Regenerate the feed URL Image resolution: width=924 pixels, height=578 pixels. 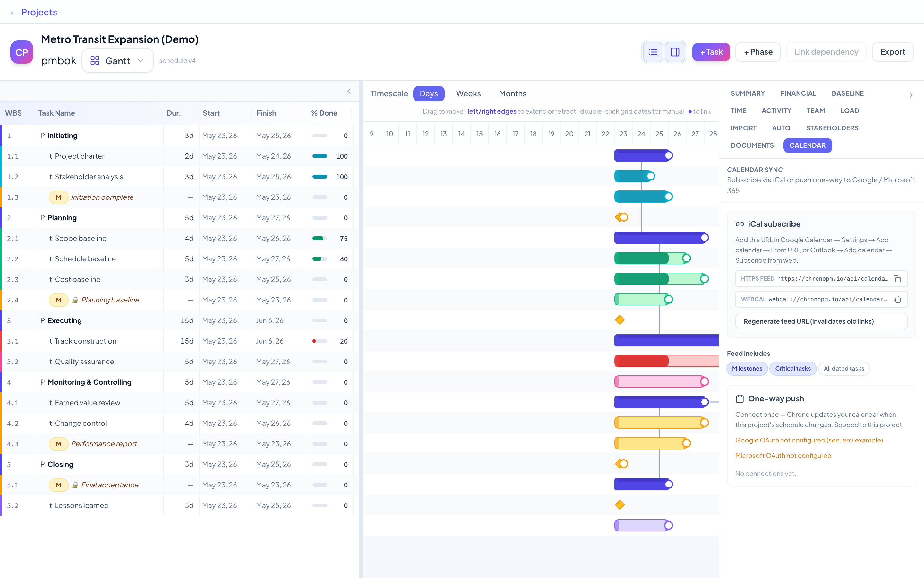(x=821, y=321)
